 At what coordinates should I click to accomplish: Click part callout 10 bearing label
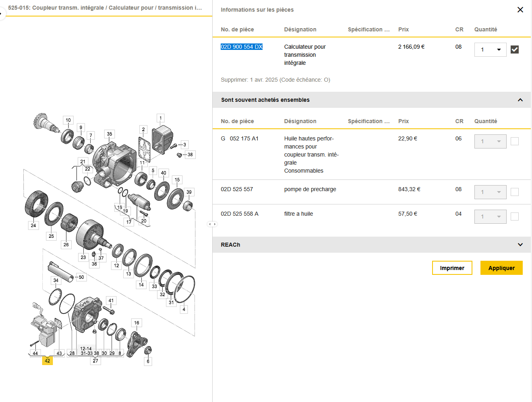pyautogui.click(x=68, y=120)
